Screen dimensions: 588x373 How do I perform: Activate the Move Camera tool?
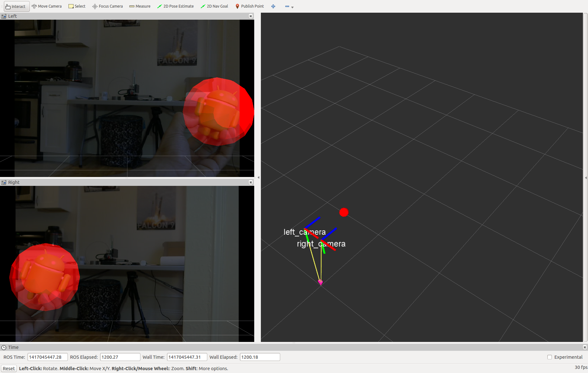point(46,6)
